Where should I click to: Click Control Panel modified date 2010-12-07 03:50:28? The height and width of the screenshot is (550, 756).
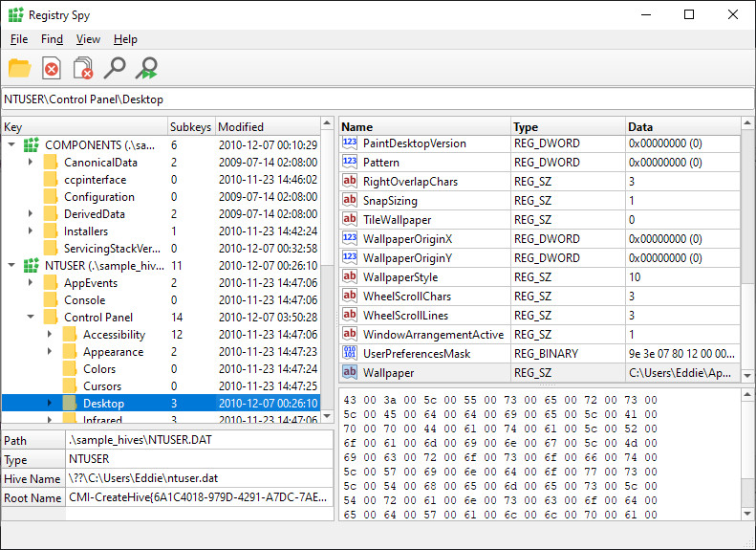pos(268,317)
